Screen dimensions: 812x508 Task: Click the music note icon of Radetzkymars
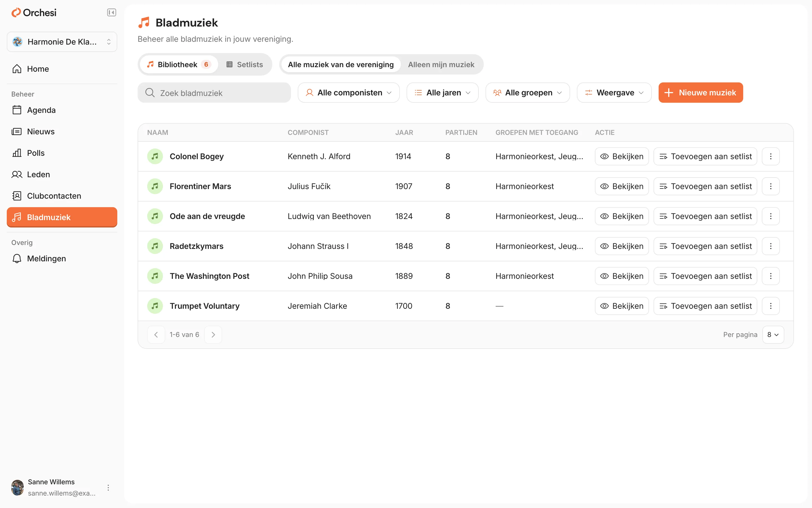(155, 246)
